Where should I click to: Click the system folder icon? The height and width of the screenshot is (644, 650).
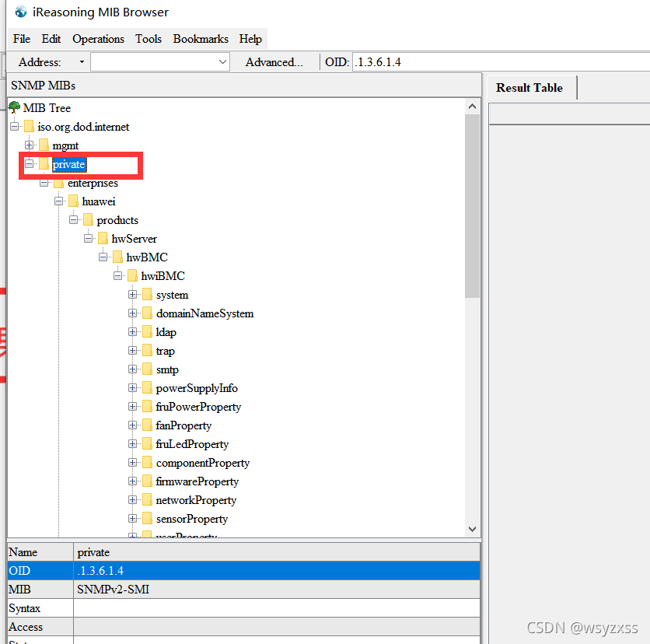(147, 295)
